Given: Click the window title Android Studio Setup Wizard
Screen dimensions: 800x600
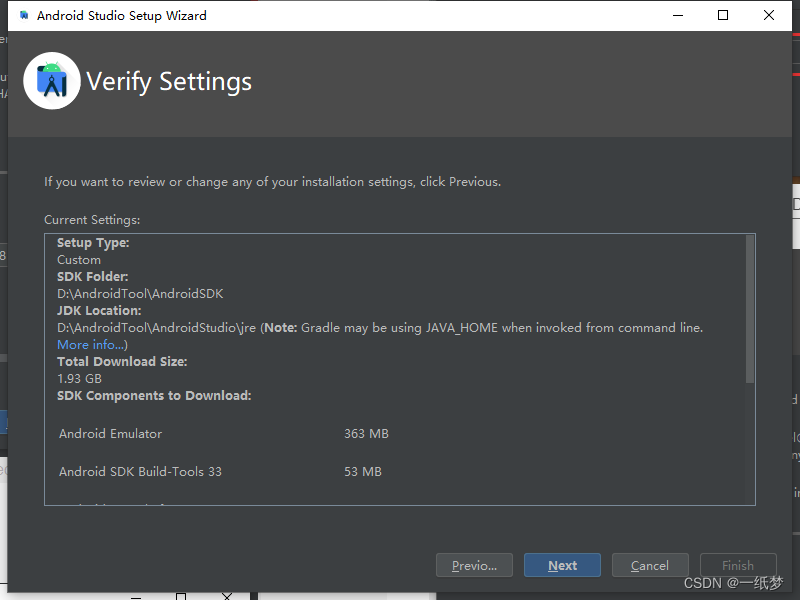Looking at the screenshot, I should coord(122,16).
